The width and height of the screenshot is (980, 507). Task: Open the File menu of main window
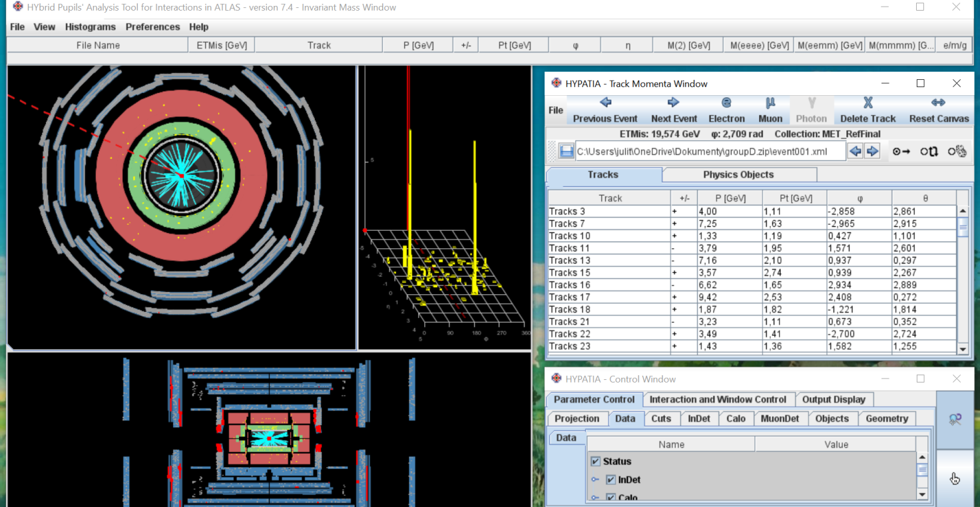point(17,27)
